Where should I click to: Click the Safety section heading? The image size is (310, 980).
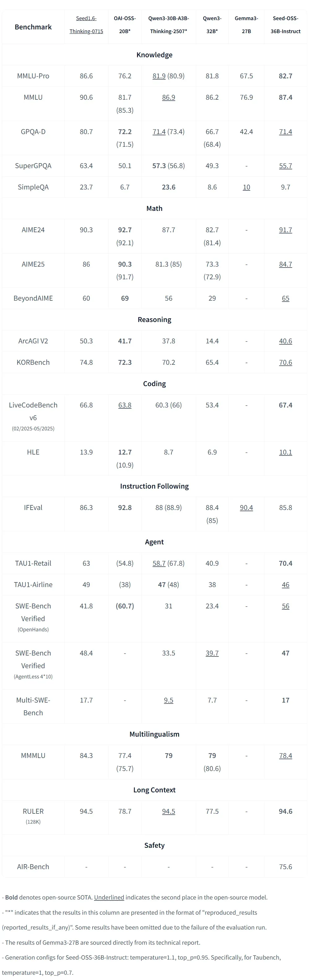(154, 845)
